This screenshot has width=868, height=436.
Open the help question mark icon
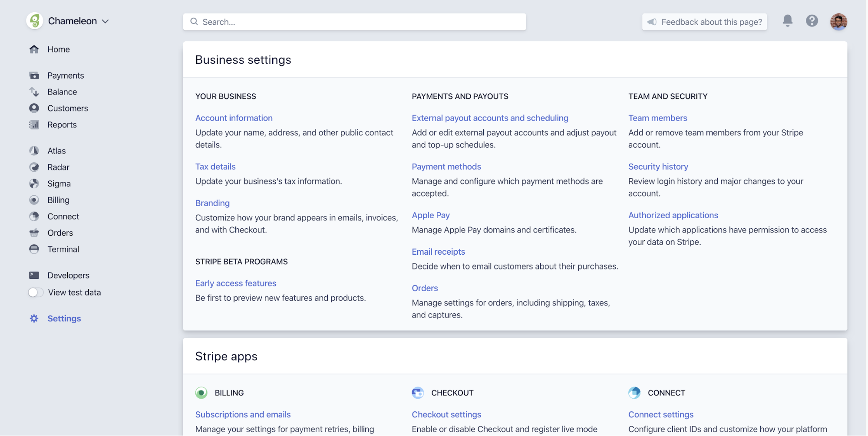(812, 21)
